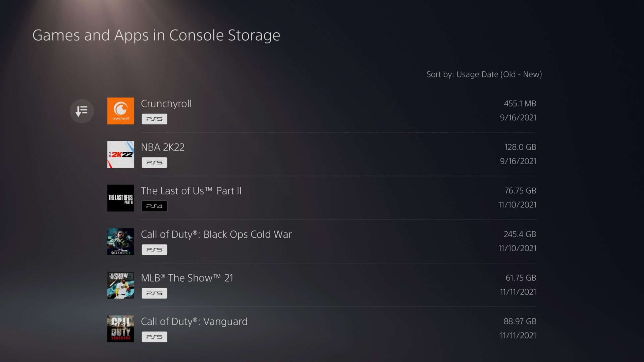Choose Call of Duty: Black Ops Cold War entry
This screenshot has height=362, width=644.
click(216, 235)
